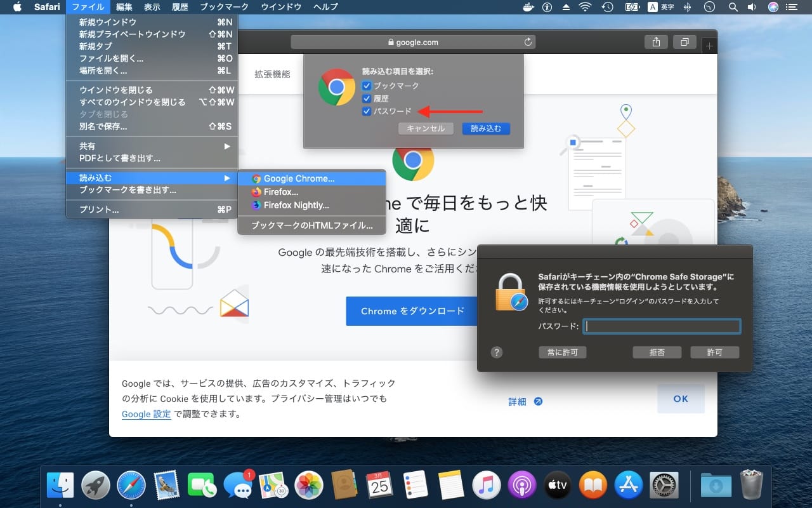Open Downloads folder in Dock

[716, 486]
